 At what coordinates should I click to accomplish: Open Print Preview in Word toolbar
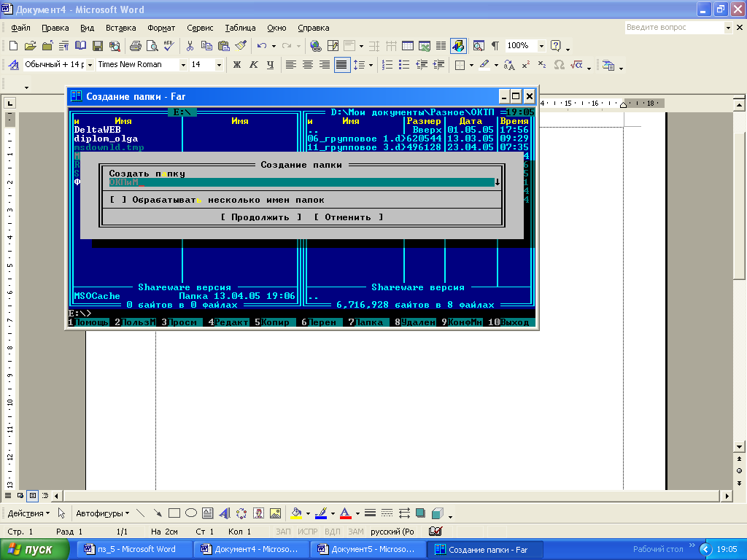click(152, 46)
